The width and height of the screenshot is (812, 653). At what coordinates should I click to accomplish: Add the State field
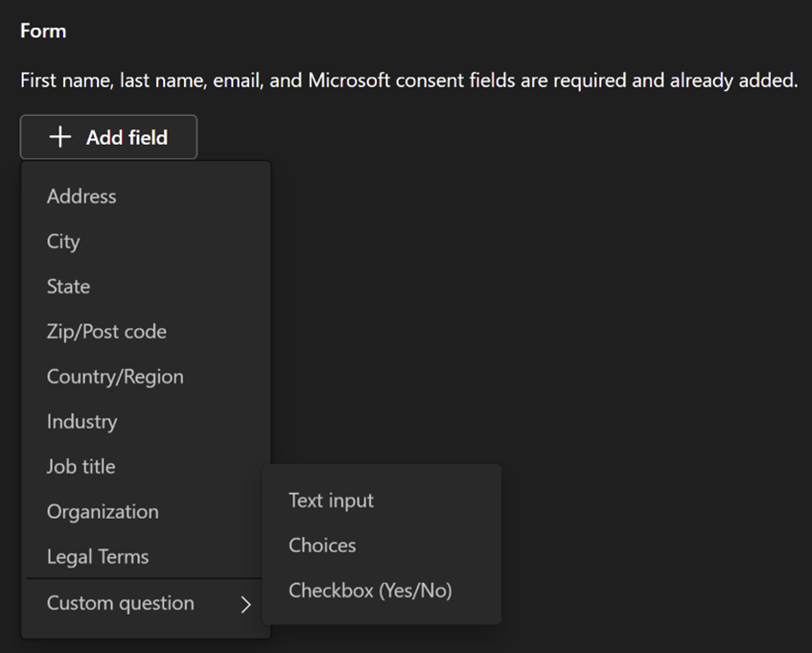click(x=68, y=287)
